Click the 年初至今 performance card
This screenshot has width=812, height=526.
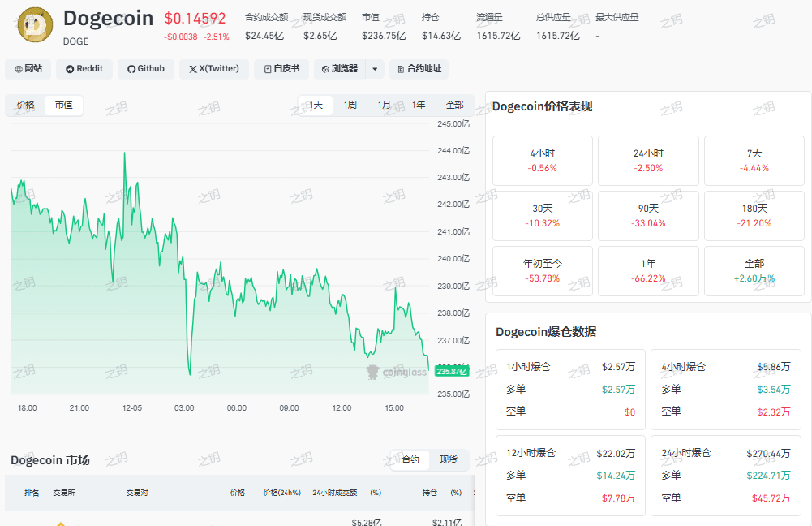(542, 271)
